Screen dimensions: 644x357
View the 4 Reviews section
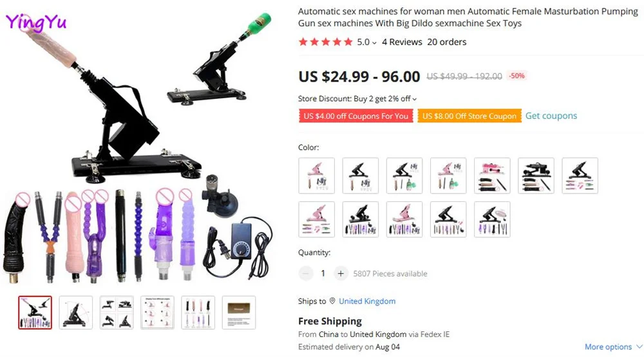point(402,42)
